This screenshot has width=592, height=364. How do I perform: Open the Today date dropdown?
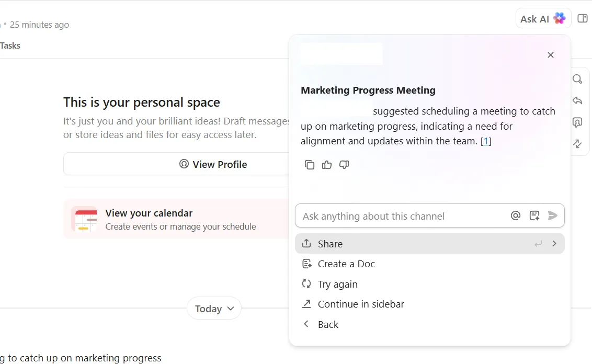(214, 309)
